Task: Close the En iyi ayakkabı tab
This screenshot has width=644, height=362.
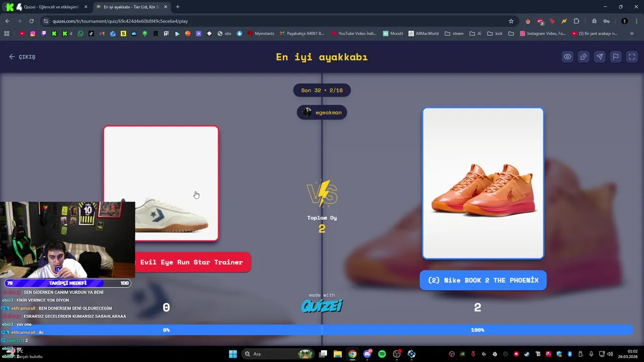Action: click(166, 7)
